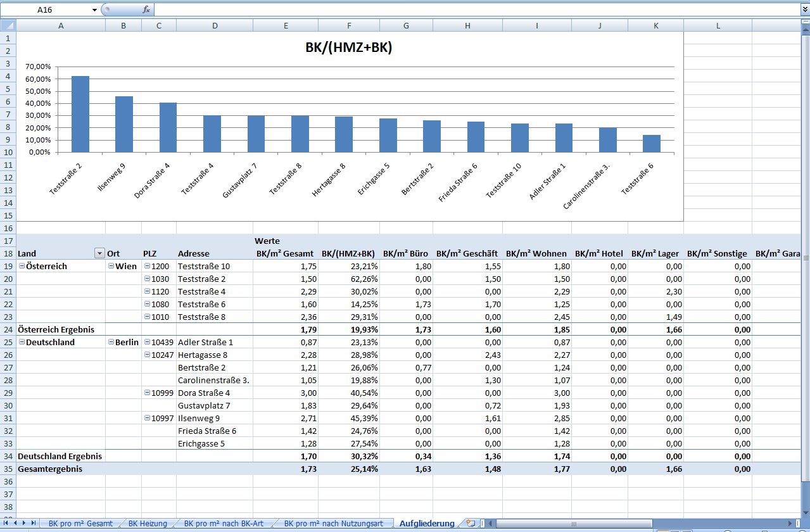Click the Deutschland Ergebnis row label
The image size is (810, 532).
pos(61,456)
